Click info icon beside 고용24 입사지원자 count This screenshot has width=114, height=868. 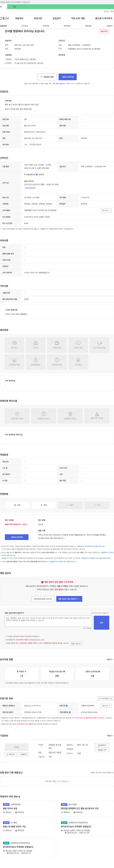(99, 671)
